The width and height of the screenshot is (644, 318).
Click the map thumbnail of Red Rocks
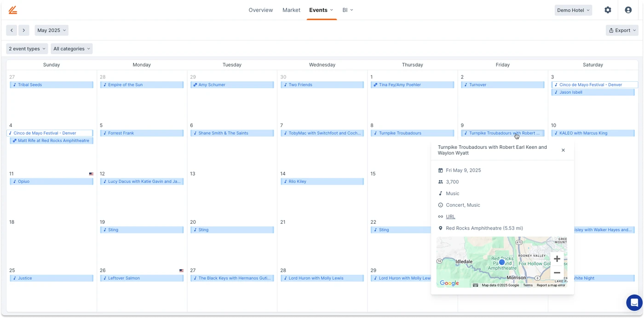[502, 262]
